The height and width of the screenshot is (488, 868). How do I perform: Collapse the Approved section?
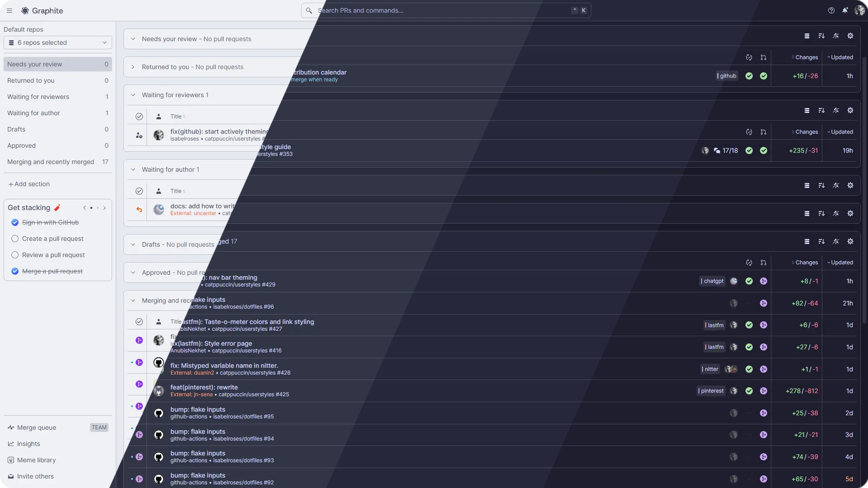pos(133,272)
